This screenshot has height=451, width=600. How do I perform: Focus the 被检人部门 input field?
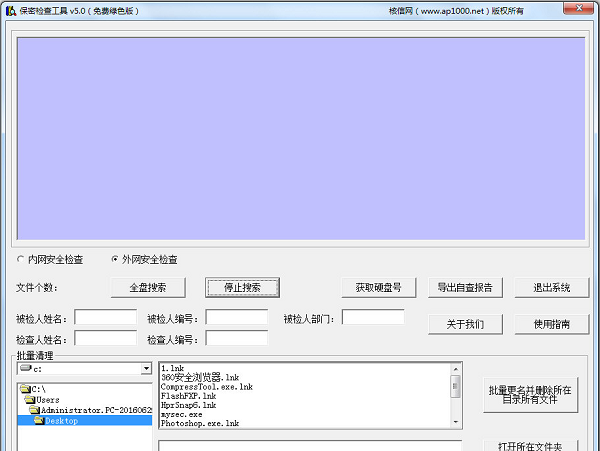coord(373,318)
